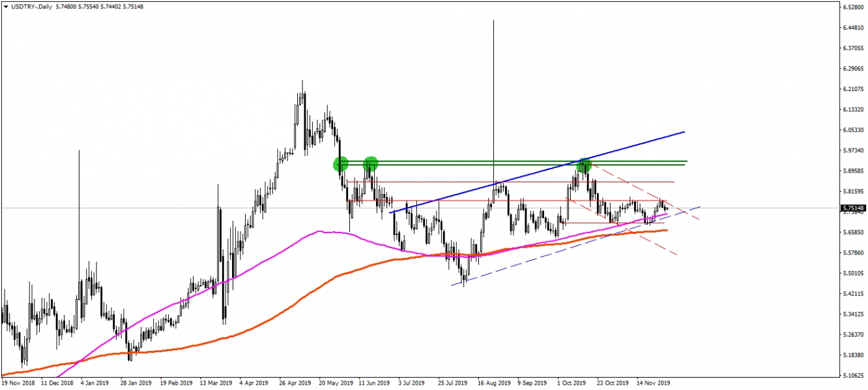The width and height of the screenshot is (868, 390).
Task: Select the solid blue rising trendline
Action: [x=537, y=173]
